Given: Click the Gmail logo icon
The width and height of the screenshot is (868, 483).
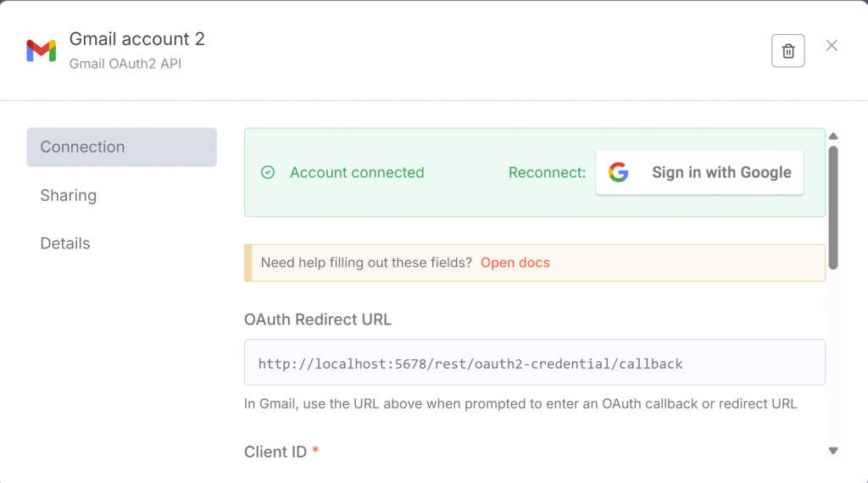Looking at the screenshot, I should click(41, 51).
